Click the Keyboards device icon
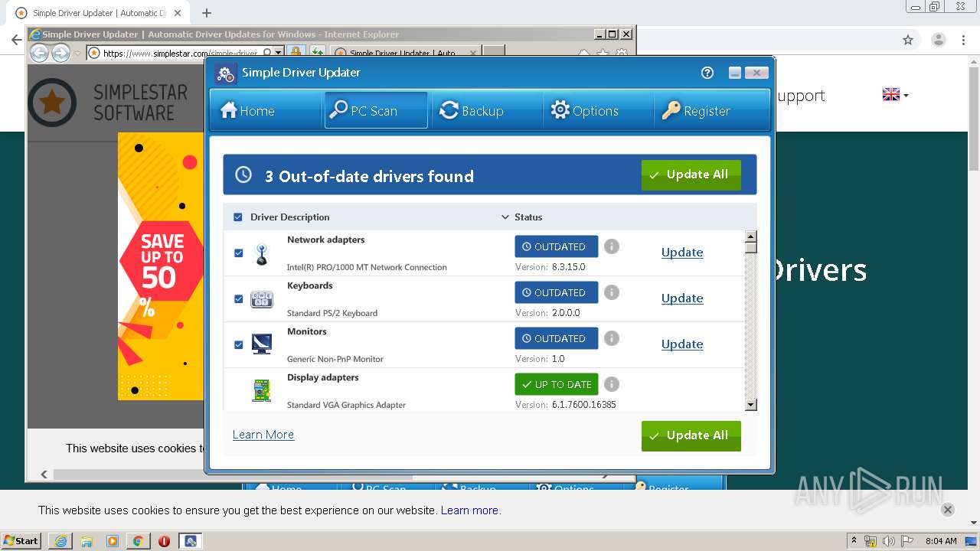Image resolution: width=980 pixels, height=551 pixels. 262,299
